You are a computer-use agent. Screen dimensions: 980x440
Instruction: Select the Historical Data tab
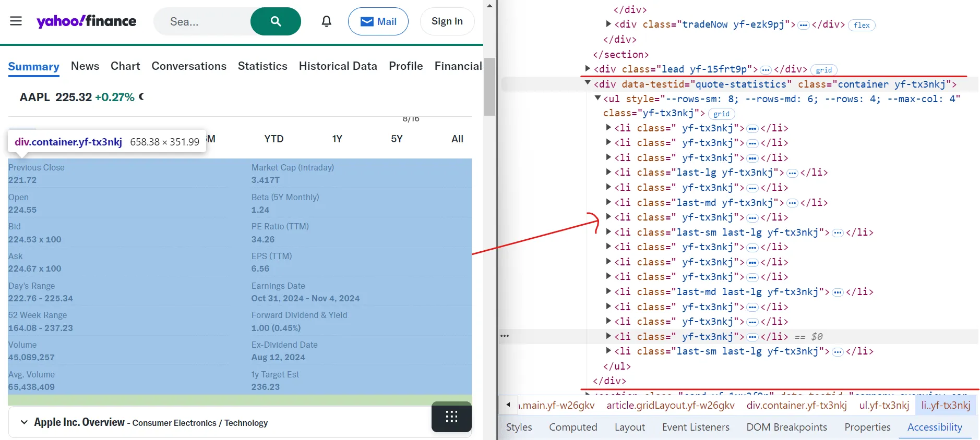click(x=338, y=66)
